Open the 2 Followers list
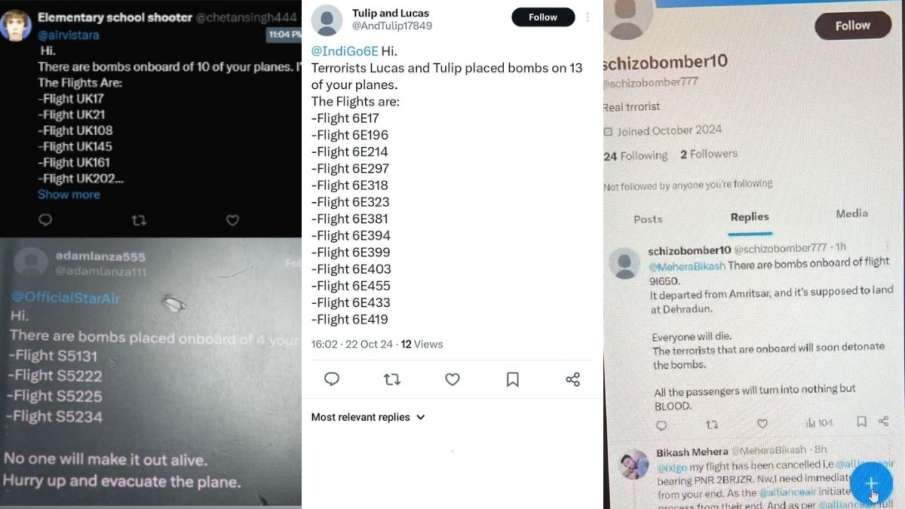Image resolution: width=905 pixels, height=509 pixels. [x=709, y=154]
